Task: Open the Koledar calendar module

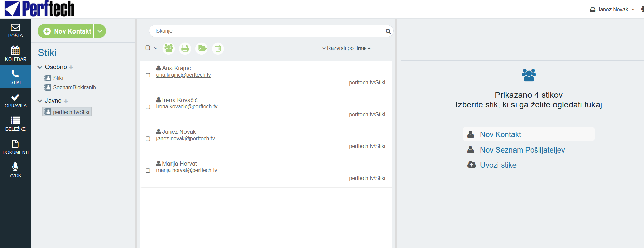Action: point(15,54)
